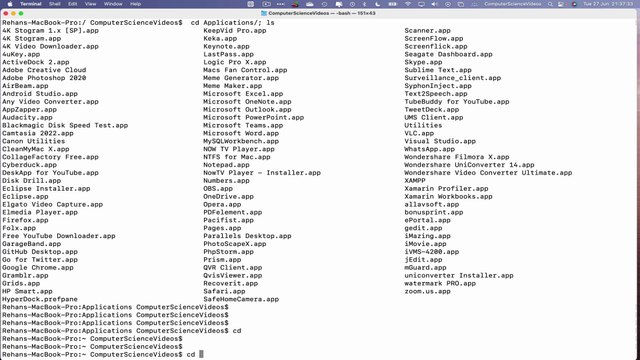Click the Siri icon in menu bar

tap(574, 4)
